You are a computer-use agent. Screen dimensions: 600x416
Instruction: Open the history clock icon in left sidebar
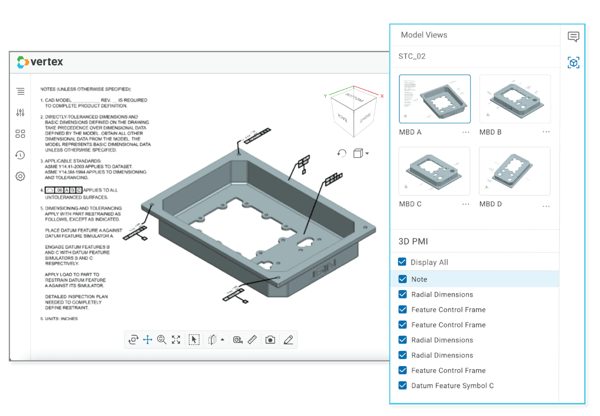20,155
